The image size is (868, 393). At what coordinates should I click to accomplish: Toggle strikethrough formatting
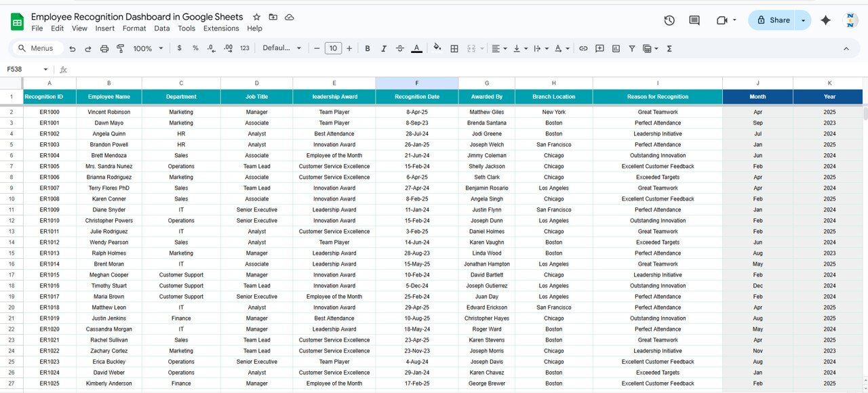pos(400,49)
